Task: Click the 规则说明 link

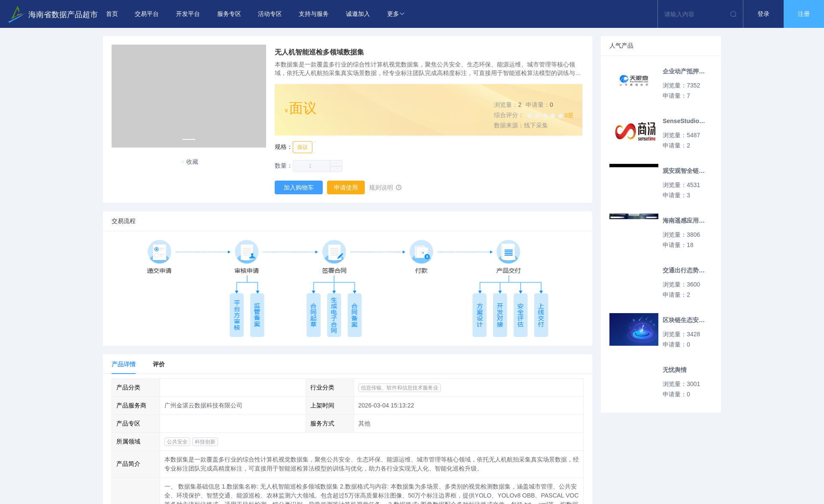Action: [x=381, y=187]
